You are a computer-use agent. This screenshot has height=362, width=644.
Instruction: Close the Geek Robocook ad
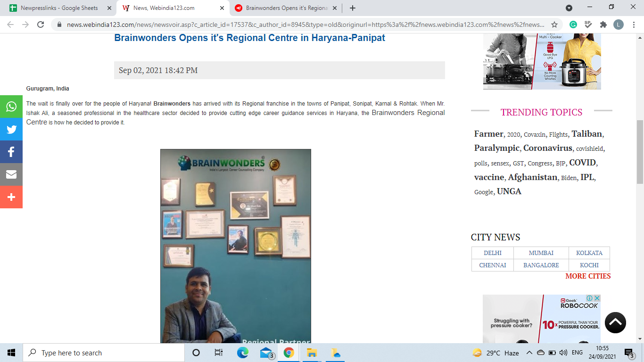[x=597, y=298]
